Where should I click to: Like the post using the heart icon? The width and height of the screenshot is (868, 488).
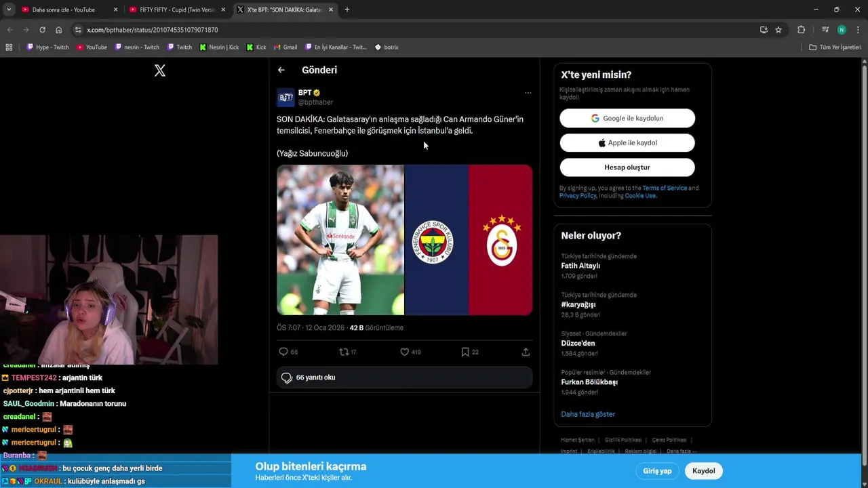tap(404, 352)
